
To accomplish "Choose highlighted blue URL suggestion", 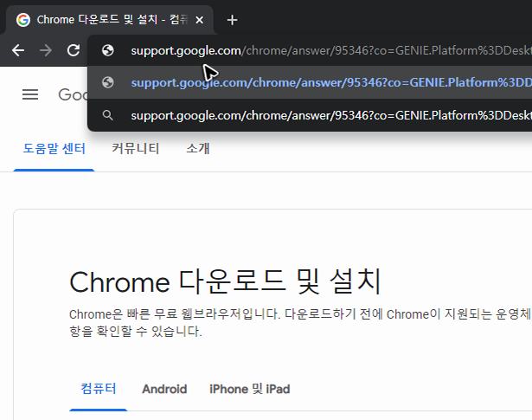I will tap(310, 82).
